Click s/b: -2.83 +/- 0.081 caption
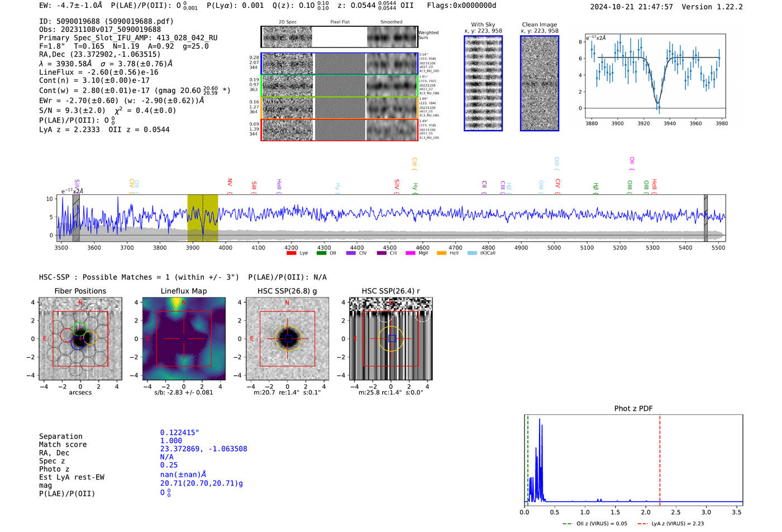 pyautogui.click(x=184, y=392)
